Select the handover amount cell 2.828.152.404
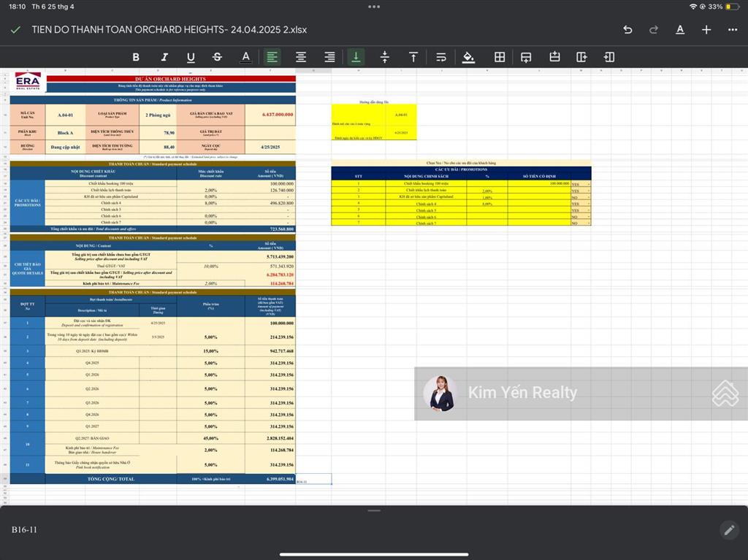 (270, 438)
